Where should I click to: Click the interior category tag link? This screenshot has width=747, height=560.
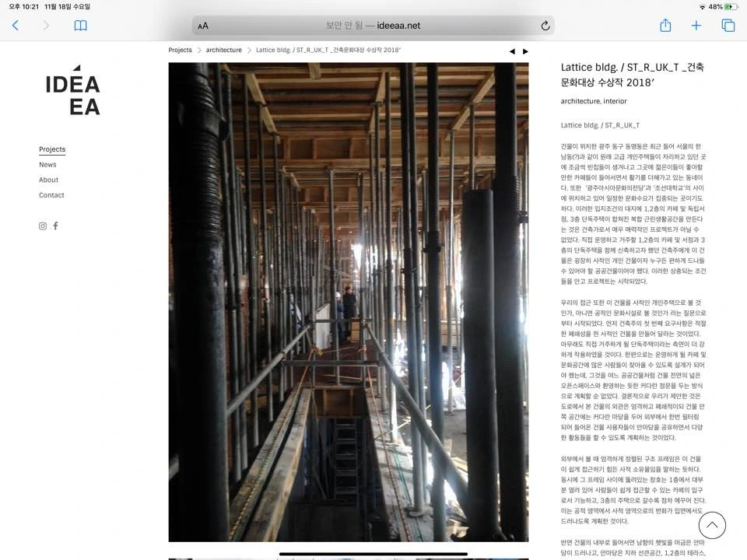(x=615, y=101)
